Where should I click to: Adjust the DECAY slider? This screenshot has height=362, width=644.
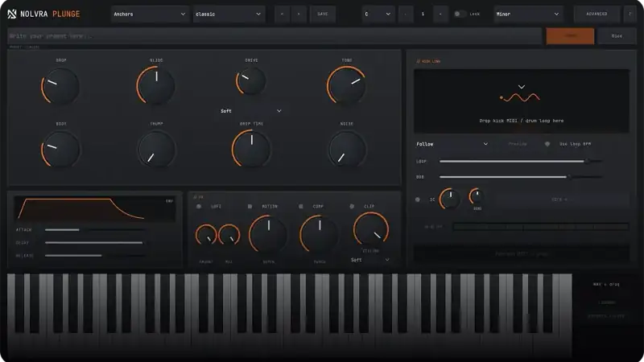click(x=95, y=243)
